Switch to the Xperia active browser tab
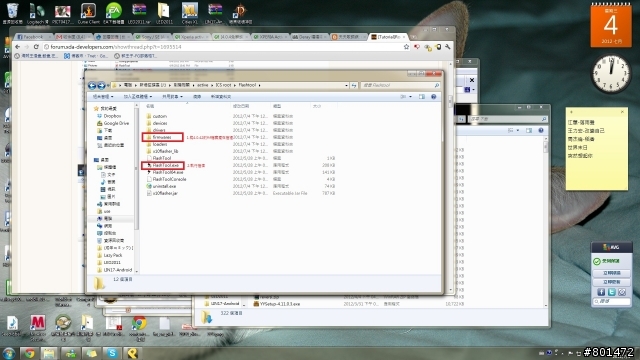640x360 pixels. (192, 37)
